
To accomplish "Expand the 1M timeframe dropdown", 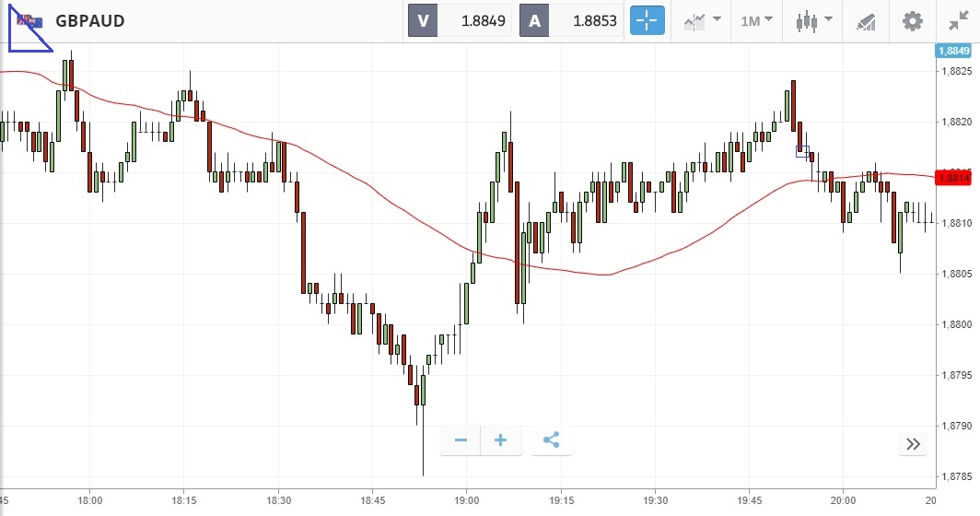I will (x=756, y=20).
